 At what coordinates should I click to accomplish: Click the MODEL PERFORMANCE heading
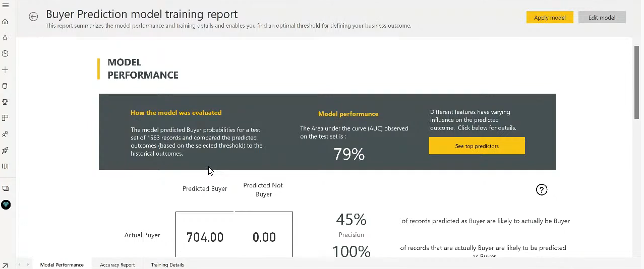click(x=143, y=69)
